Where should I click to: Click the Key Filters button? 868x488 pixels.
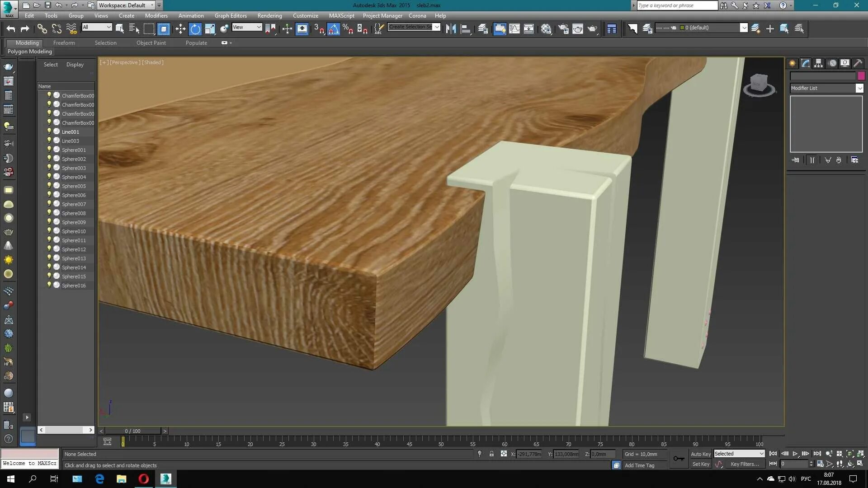point(745,464)
